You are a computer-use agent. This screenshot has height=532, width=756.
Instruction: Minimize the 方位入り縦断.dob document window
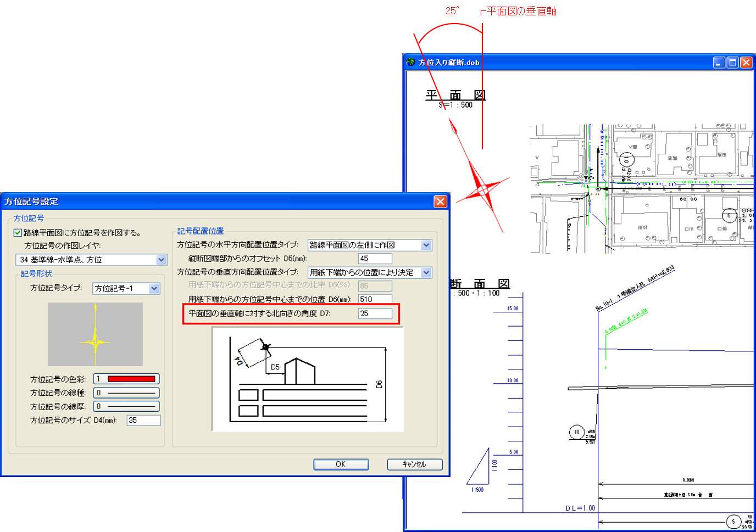[719, 63]
